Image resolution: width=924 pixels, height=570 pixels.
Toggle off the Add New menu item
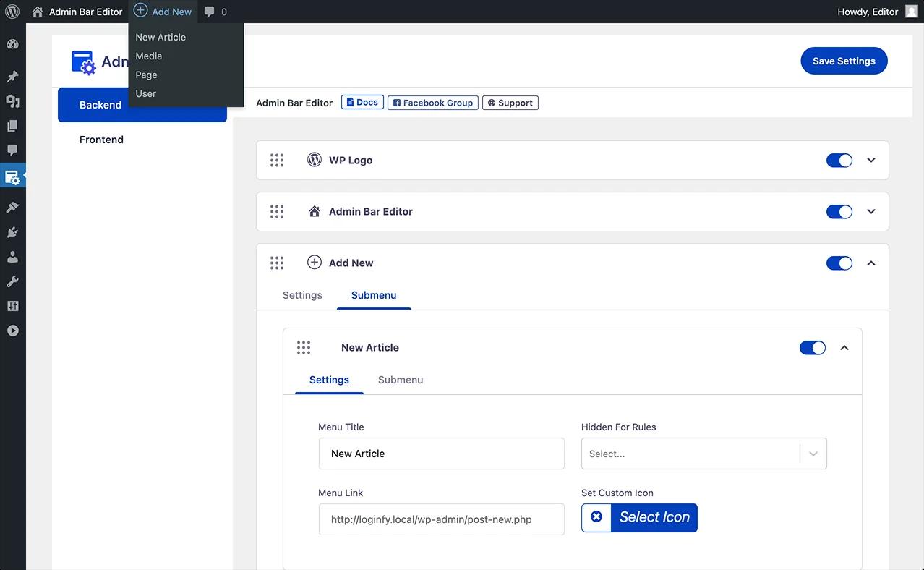839,263
